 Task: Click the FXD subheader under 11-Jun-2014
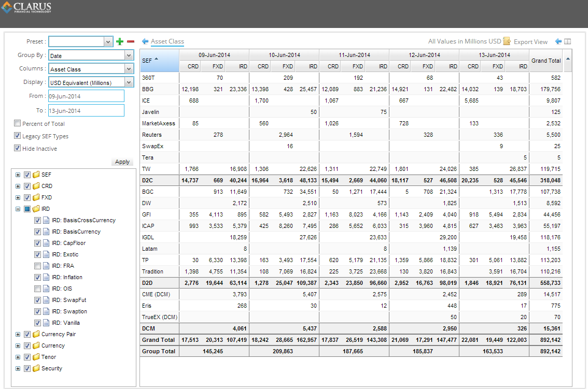[353, 66]
